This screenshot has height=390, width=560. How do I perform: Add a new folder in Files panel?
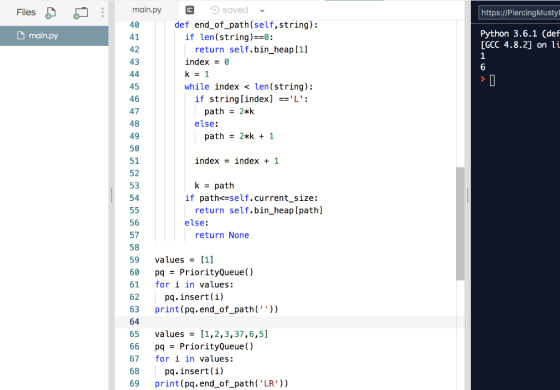click(80, 12)
